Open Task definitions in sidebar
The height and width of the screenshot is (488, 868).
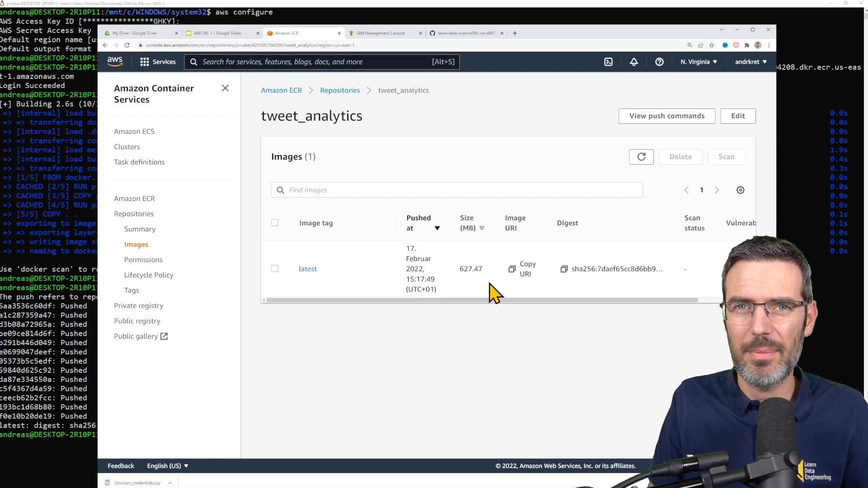[139, 162]
